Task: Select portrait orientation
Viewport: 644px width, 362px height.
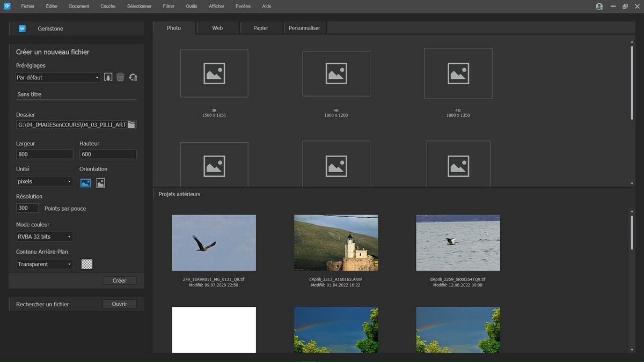Action: tap(100, 183)
